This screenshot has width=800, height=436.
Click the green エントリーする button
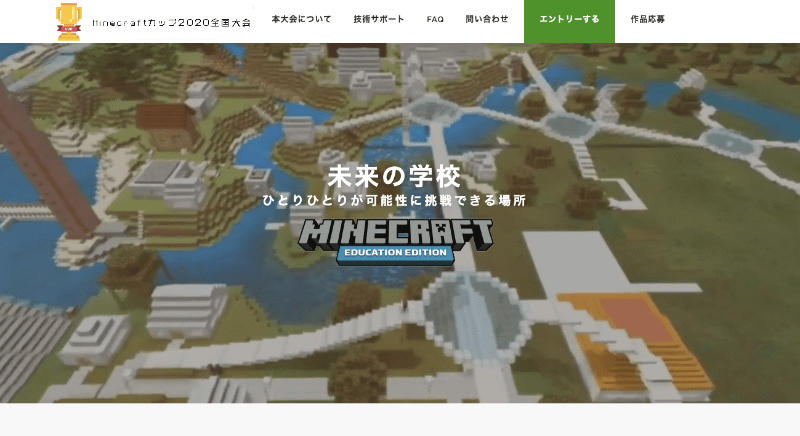pos(569,21)
